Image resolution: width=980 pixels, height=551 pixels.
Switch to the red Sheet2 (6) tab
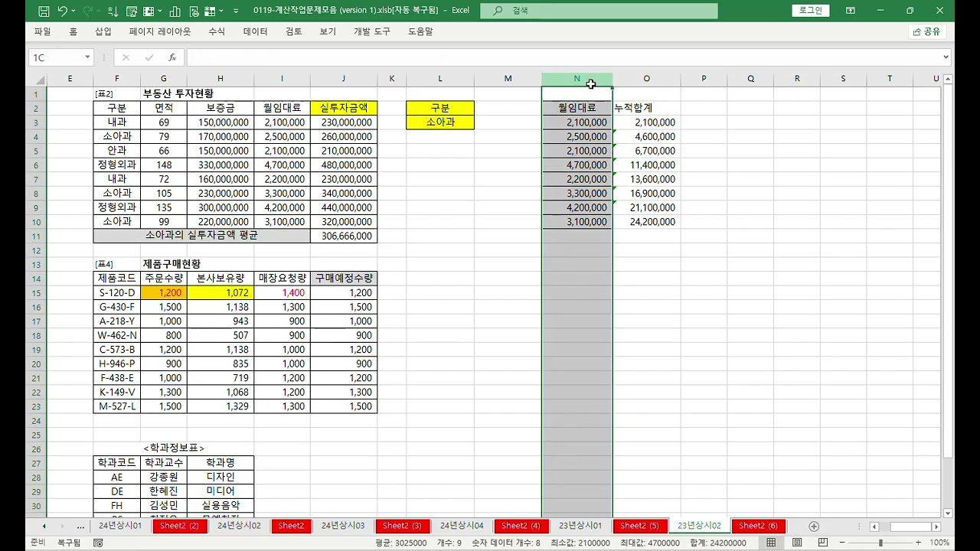pos(758,526)
